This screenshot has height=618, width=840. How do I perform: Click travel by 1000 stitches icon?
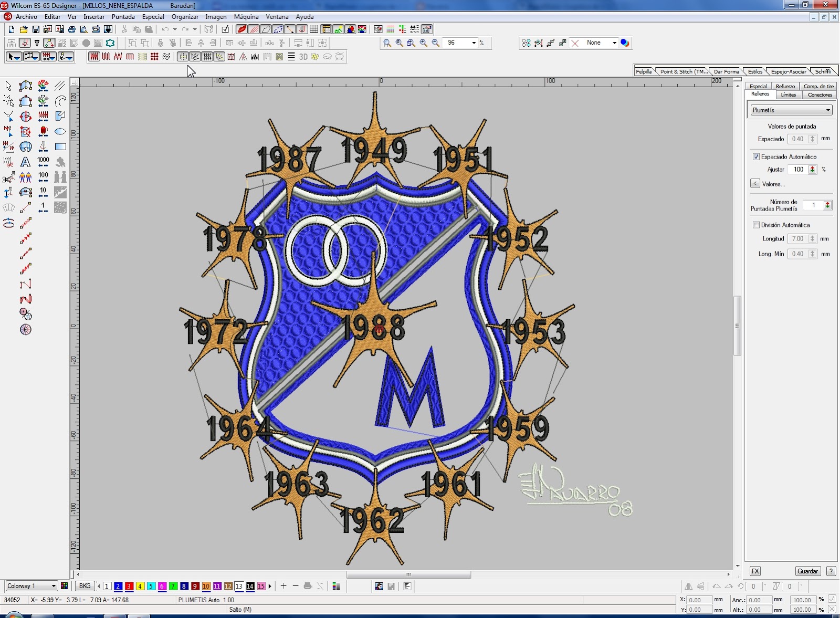(43, 162)
